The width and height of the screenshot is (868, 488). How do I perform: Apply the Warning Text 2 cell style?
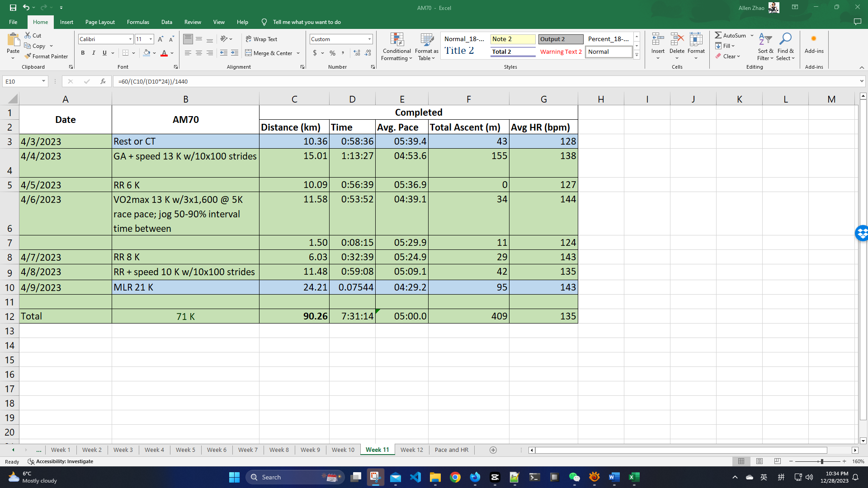561,52
